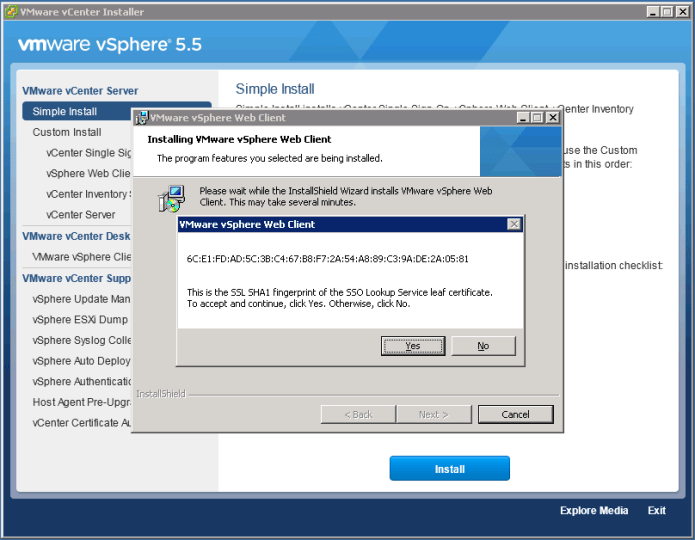Viewport: 695px width, 540px height.
Task: Minimize the vSphere Web Client installer window
Action: 522,117
